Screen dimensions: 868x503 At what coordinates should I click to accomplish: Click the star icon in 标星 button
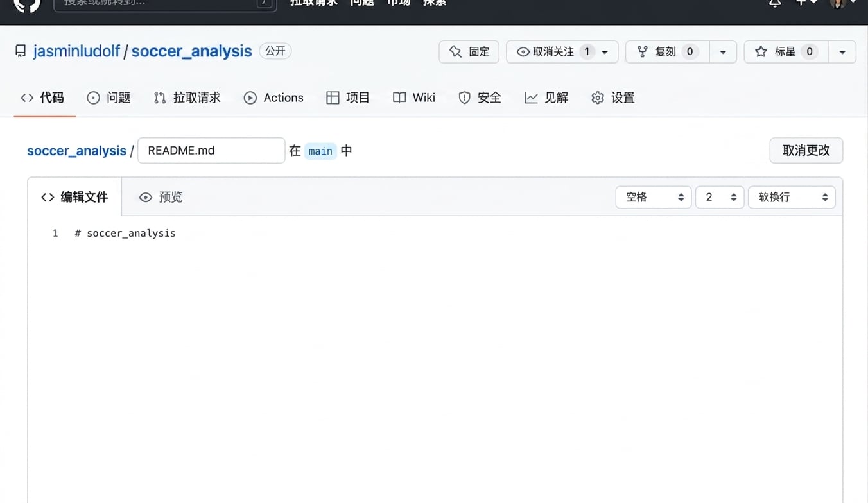pos(761,52)
